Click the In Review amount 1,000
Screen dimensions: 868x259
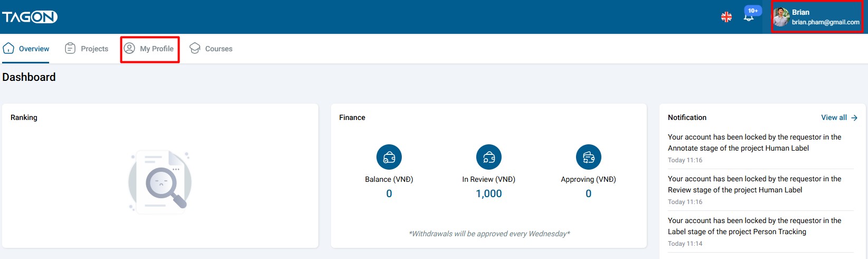point(489,193)
